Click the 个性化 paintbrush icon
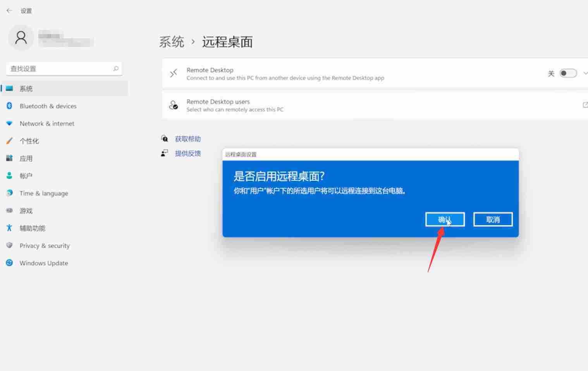This screenshot has width=588, height=371. coord(9,141)
